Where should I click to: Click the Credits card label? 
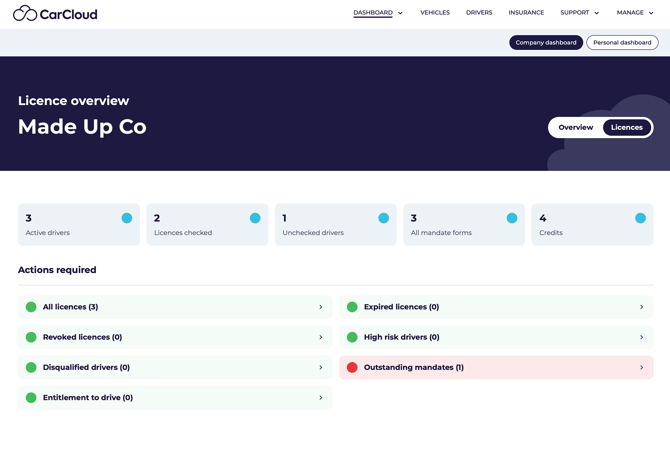[551, 232]
